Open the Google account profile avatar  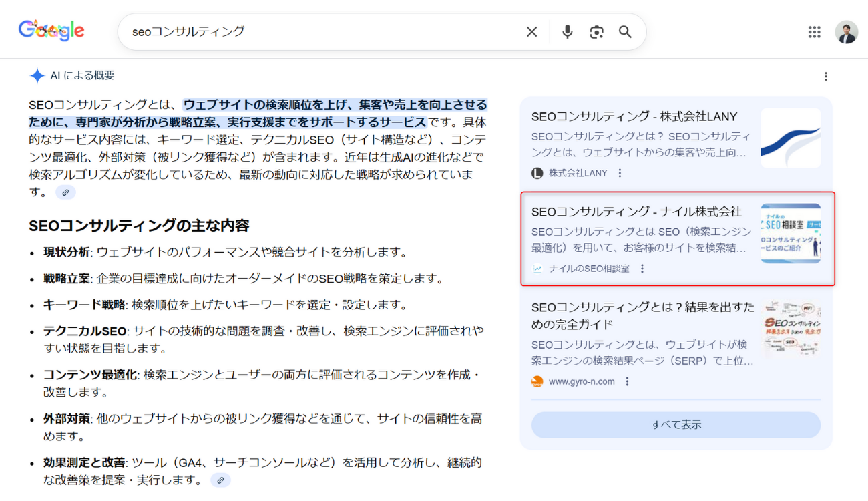846,31
